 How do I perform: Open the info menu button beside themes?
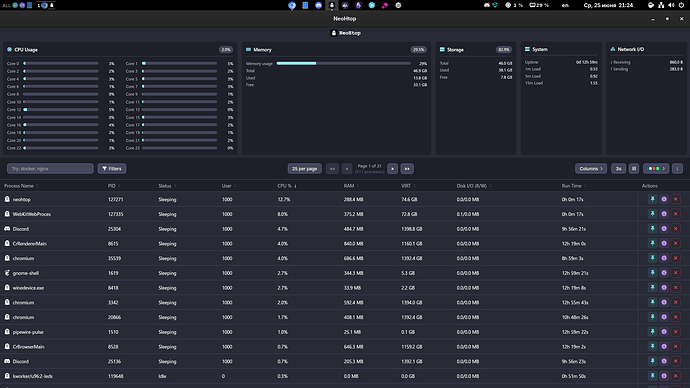pyautogui.click(x=677, y=168)
